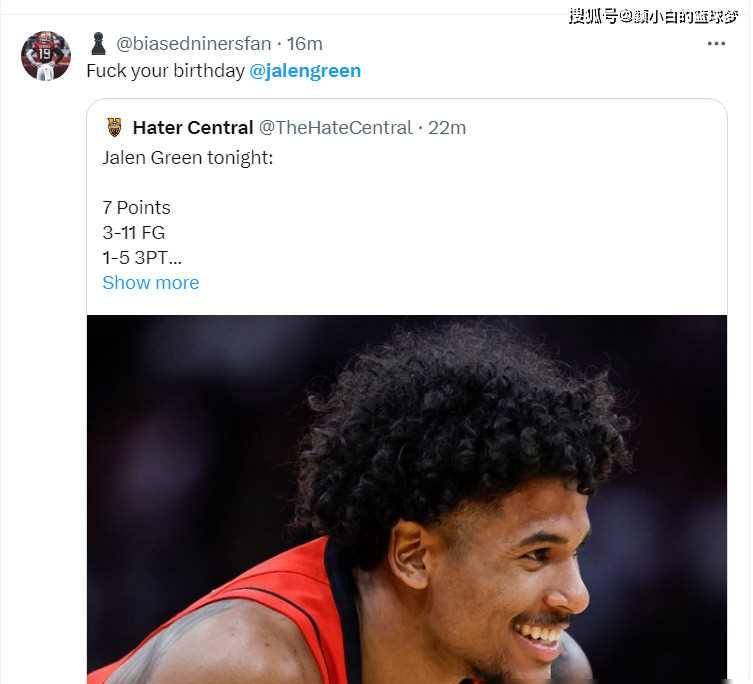Open the @biasedninersfan profile handle
This screenshot has height=684, width=753.
pos(194,44)
